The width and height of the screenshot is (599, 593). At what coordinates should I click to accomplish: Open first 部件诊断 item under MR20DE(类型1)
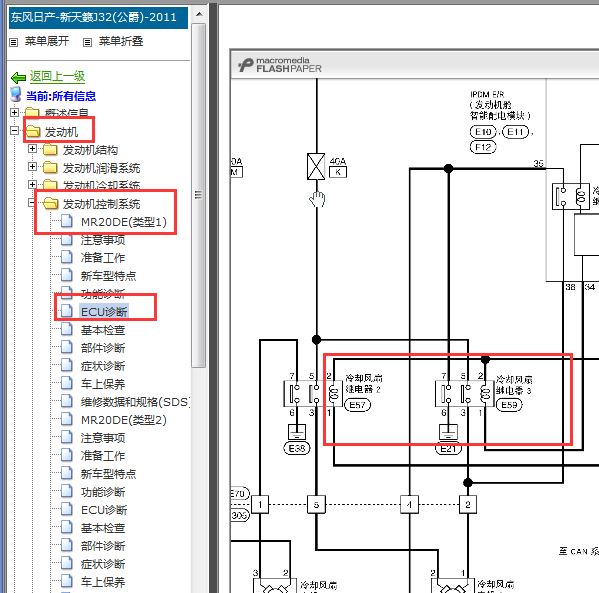point(103,348)
